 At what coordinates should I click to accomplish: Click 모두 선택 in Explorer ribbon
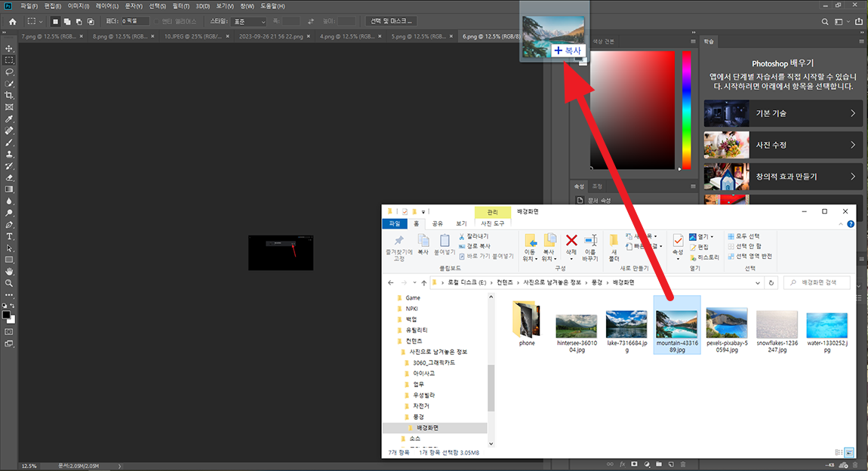743,236
